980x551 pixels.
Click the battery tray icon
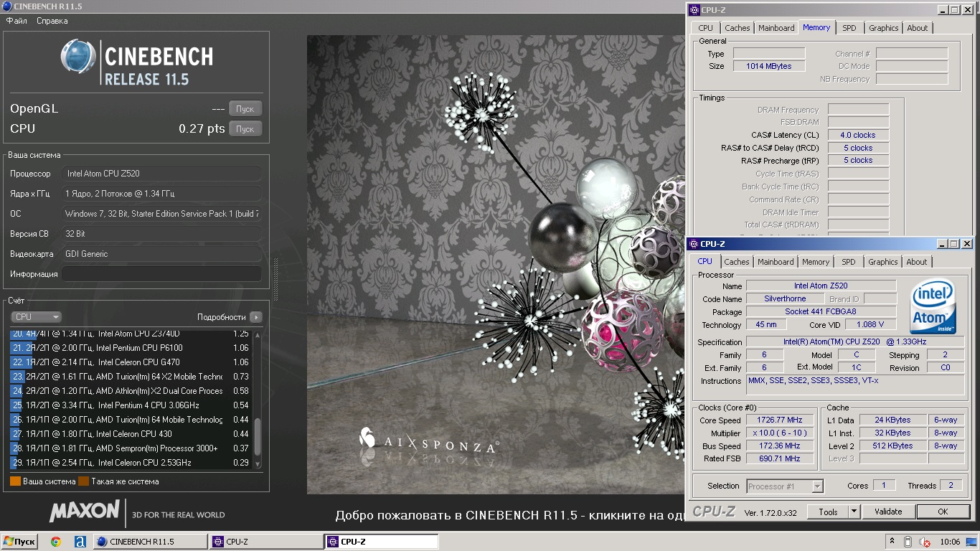[908, 542]
